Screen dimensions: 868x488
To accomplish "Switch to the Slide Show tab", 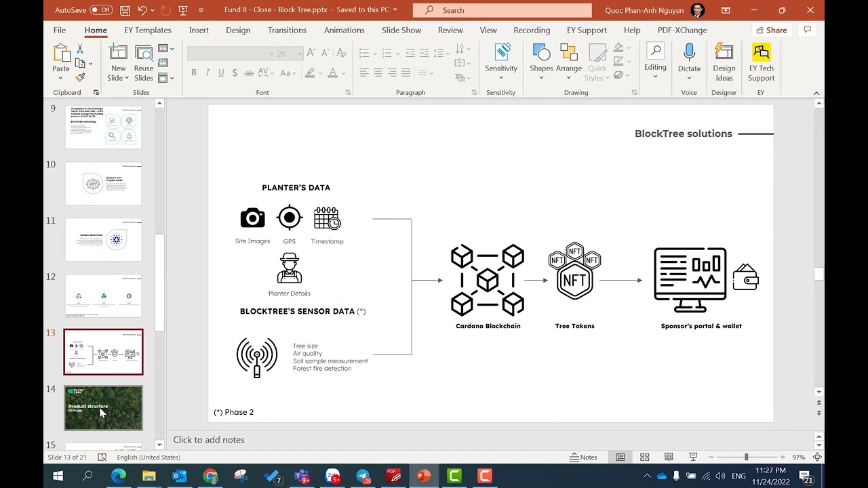I will tap(401, 30).
